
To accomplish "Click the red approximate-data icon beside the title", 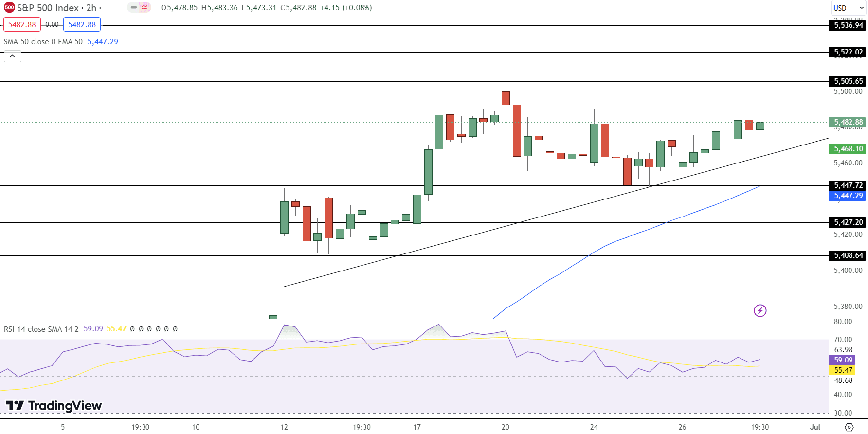I will pos(145,7).
